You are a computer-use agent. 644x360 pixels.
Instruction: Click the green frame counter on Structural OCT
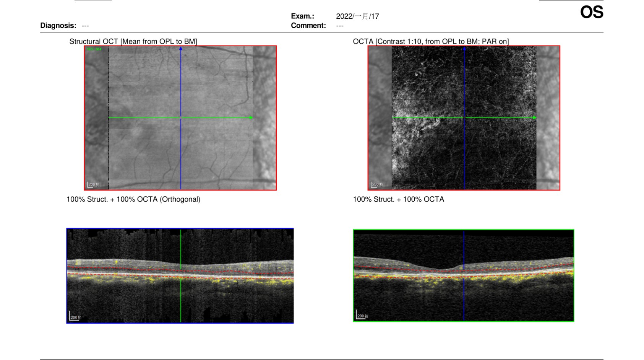[x=94, y=49]
